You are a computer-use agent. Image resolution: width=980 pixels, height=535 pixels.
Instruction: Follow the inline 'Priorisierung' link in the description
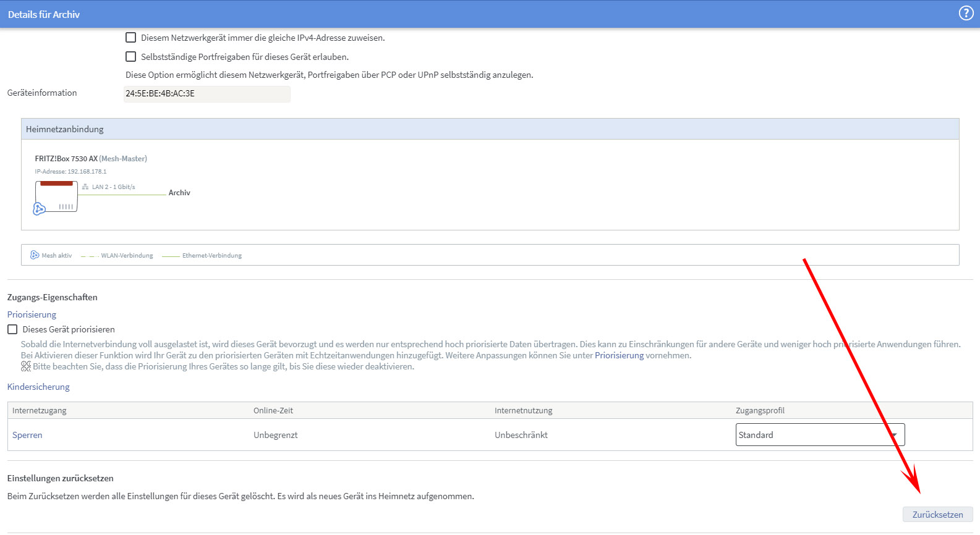619,355
